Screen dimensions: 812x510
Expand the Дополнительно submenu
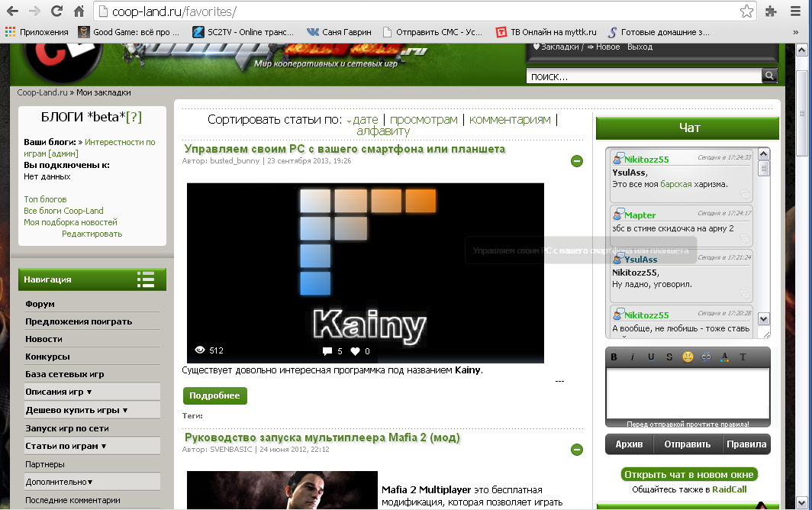[x=92, y=482]
